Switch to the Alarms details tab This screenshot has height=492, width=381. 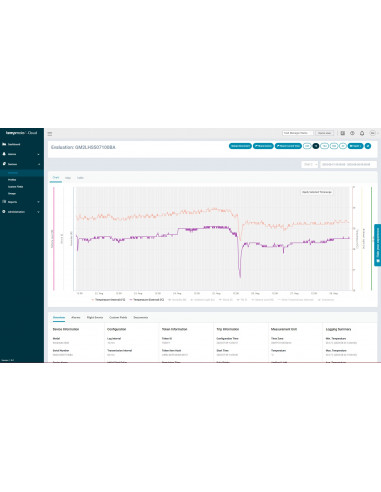[76, 317]
